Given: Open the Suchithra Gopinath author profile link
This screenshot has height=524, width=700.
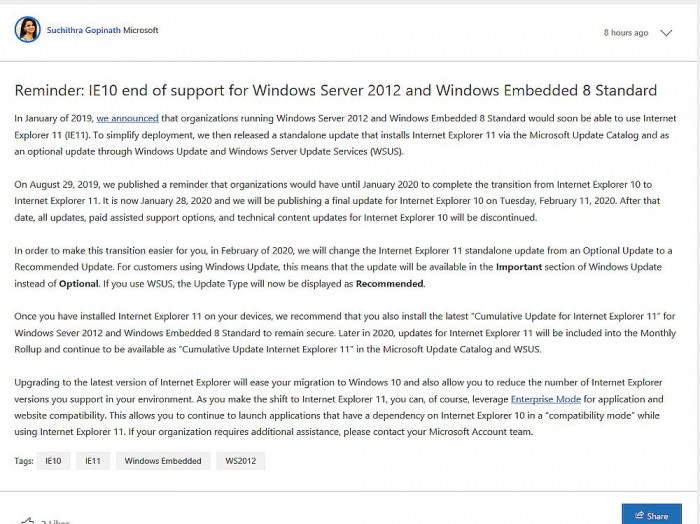Looking at the screenshot, I should tap(84, 30).
